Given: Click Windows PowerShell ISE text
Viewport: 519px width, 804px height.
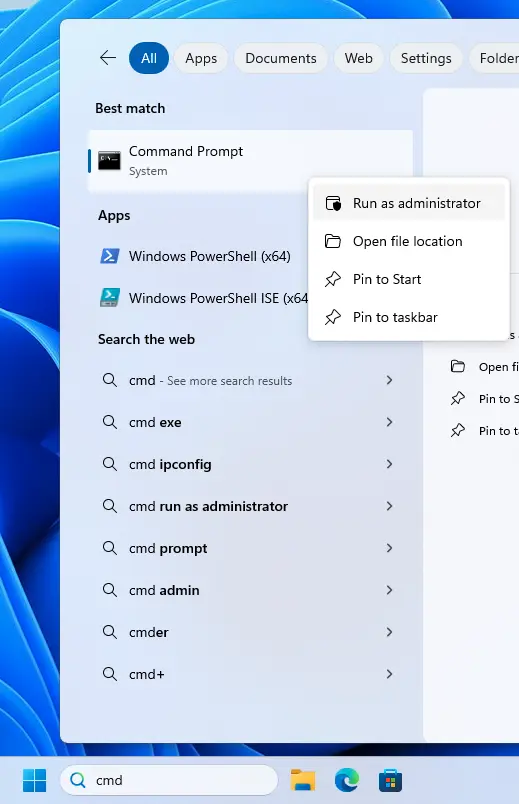Looking at the screenshot, I should click(x=218, y=298).
